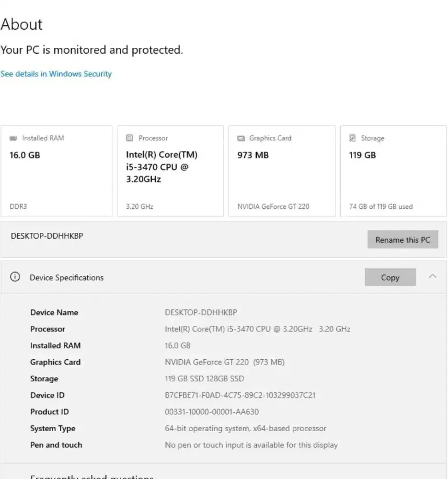Click the Graphics Card icon
This screenshot has height=479, width=448.
tap(241, 138)
